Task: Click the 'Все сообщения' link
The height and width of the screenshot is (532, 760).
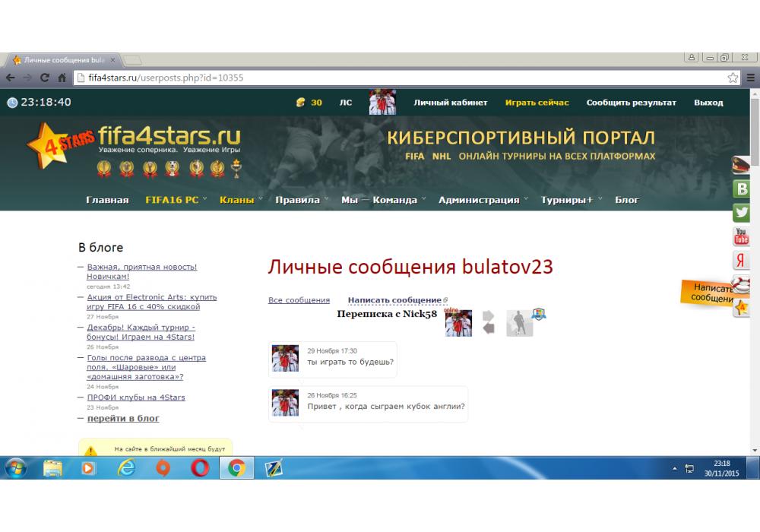Action: 299,300
